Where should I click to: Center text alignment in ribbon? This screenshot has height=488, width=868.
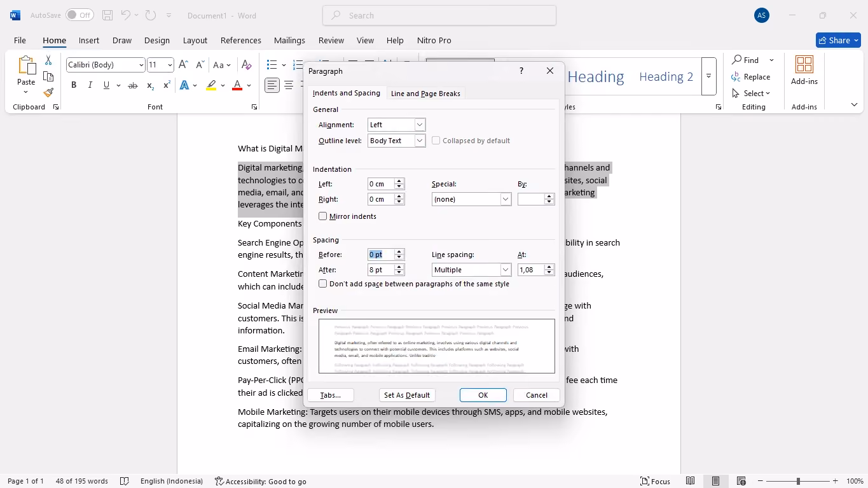point(289,85)
